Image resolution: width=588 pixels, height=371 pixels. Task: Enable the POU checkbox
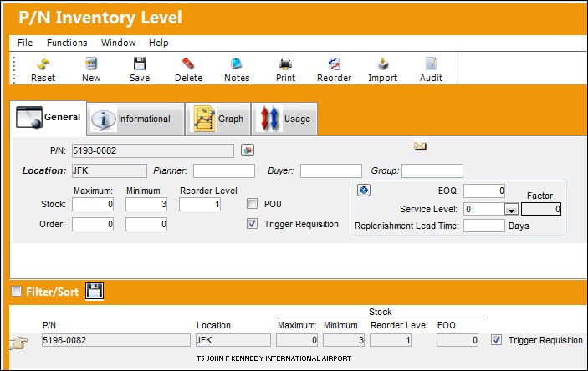252,204
